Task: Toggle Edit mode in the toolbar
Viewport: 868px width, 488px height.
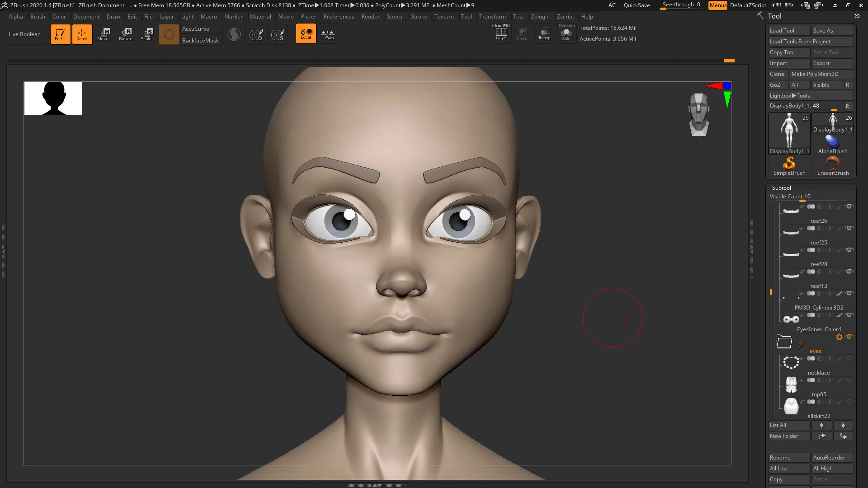Action: click(x=60, y=34)
